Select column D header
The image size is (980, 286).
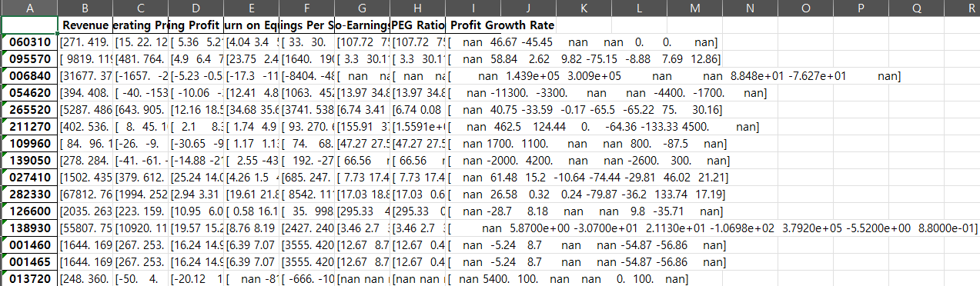point(196,8)
